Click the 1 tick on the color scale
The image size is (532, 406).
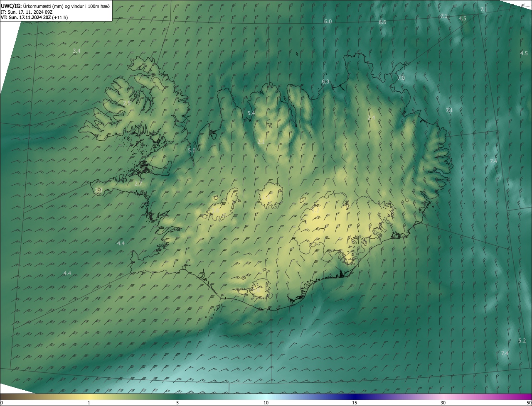point(89,403)
